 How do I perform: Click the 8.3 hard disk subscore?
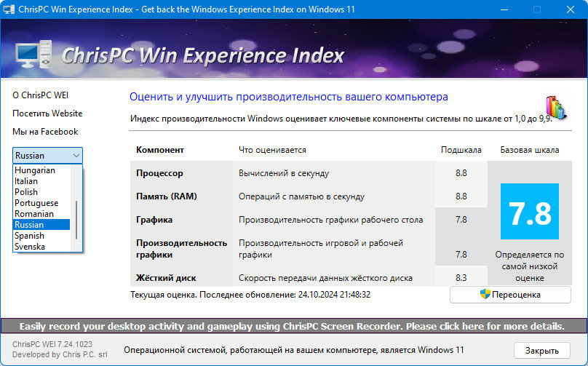coord(461,278)
